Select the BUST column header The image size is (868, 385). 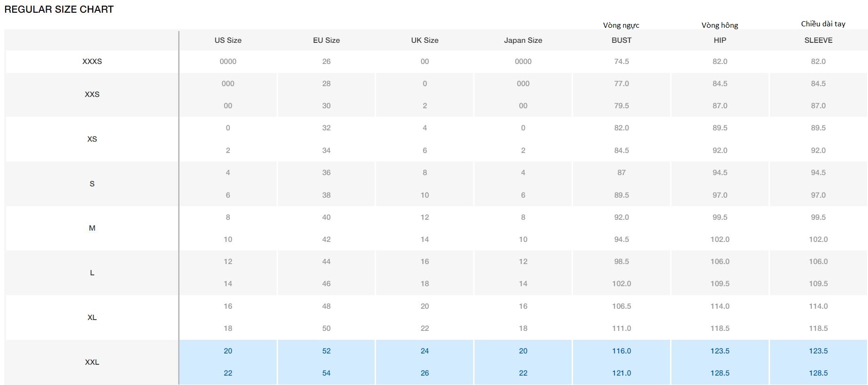tap(622, 40)
